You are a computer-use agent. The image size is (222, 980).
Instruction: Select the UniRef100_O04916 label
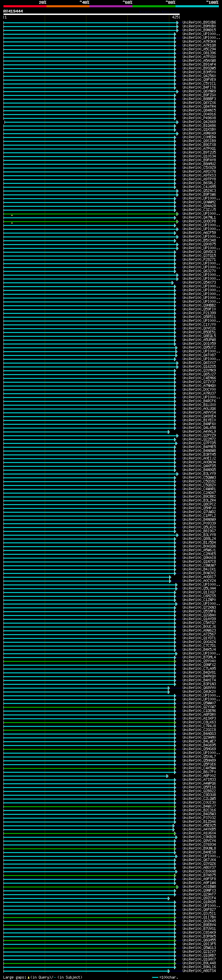coord(199,114)
